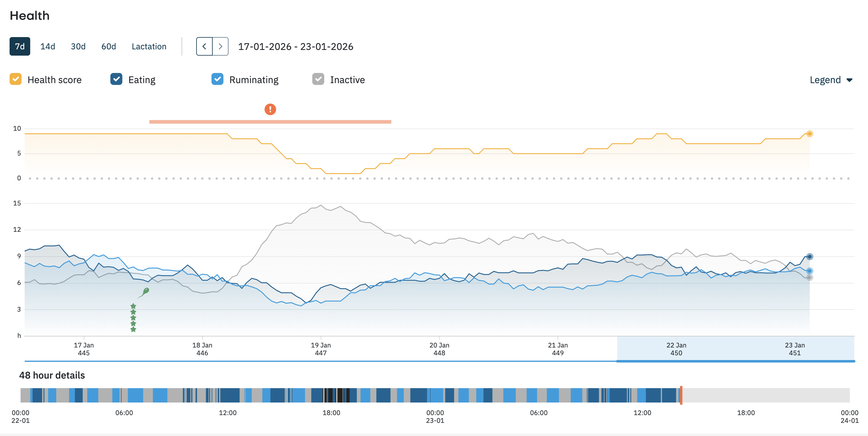Click the orange health alert exclamation icon
Viewport: 868px width, 436px height.
click(x=270, y=109)
